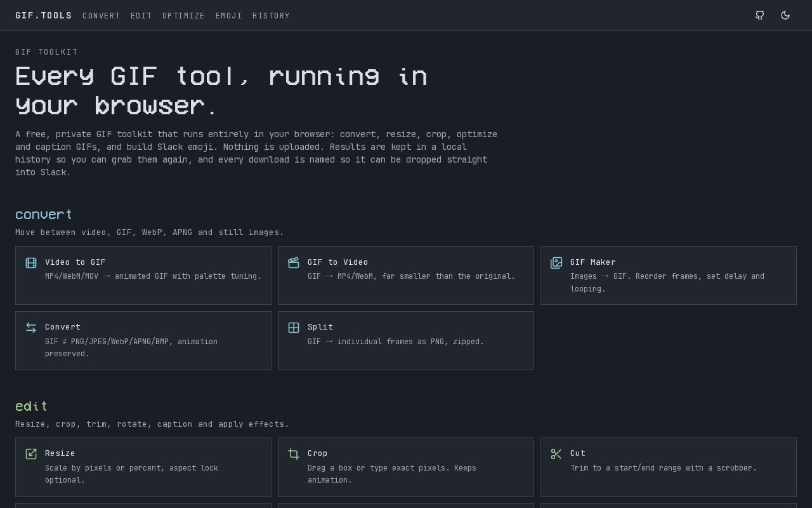Open the Convert tool card title
This screenshot has width=812, height=508.
coord(63,327)
